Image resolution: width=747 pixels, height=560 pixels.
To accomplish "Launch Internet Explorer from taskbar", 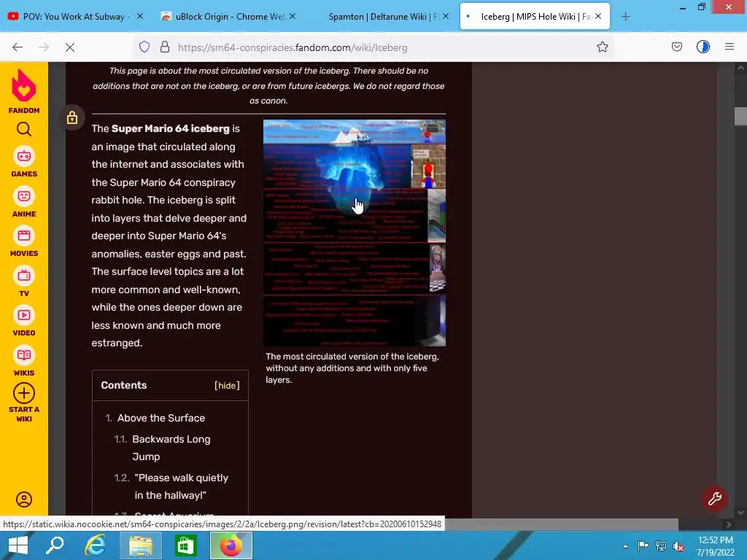I will pyautogui.click(x=96, y=545).
